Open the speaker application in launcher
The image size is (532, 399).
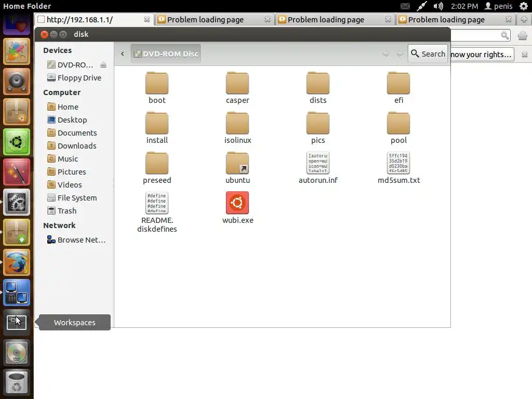[x=16, y=82]
